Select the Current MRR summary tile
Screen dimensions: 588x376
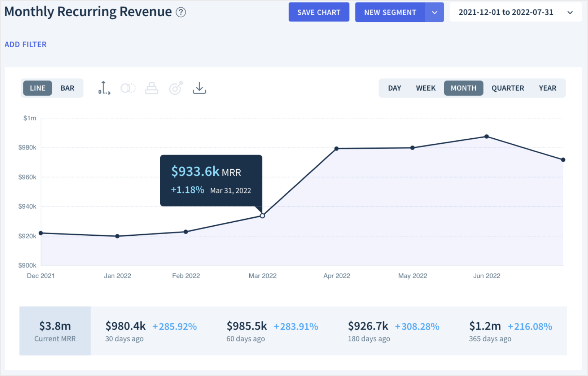tap(55, 331)
